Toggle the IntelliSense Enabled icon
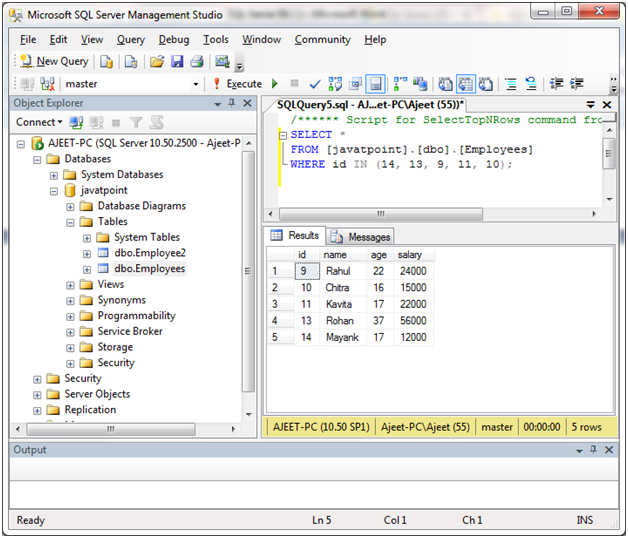Viewport: 628px width, 538px height. (375, 84)
